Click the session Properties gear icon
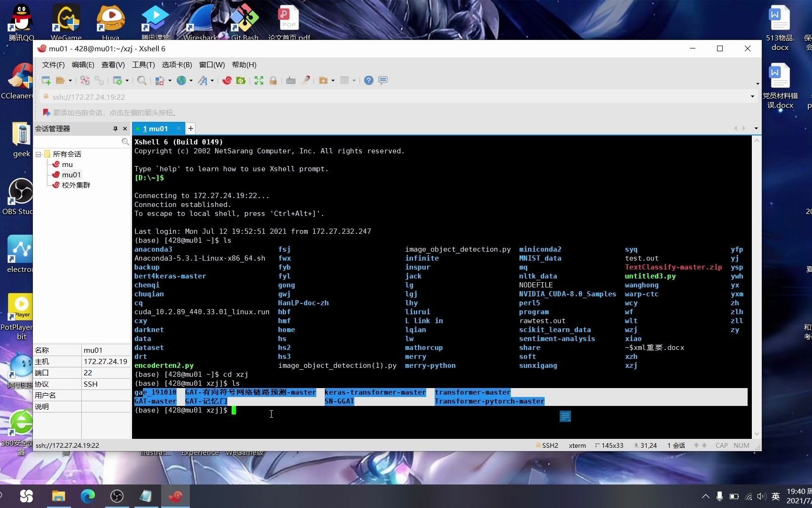Viewport: 812px width, 508px height. [118, 80]
